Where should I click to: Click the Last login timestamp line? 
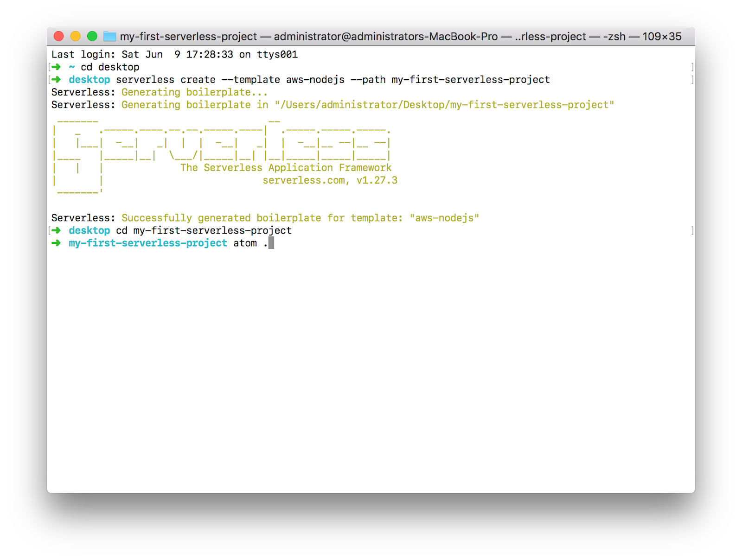[174, 54]
